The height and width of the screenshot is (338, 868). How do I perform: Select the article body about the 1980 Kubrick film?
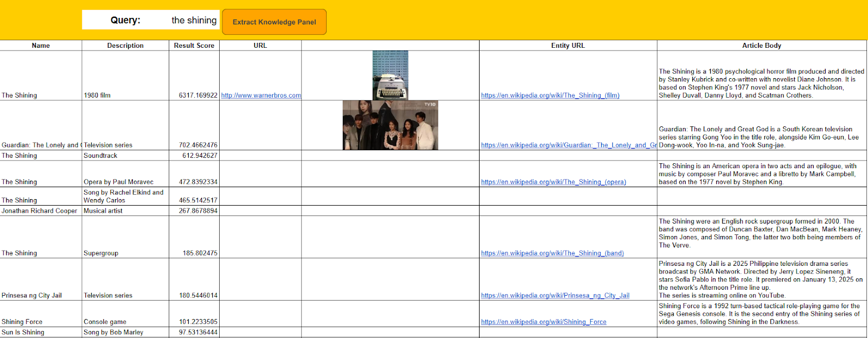click(x=762, y=75)
